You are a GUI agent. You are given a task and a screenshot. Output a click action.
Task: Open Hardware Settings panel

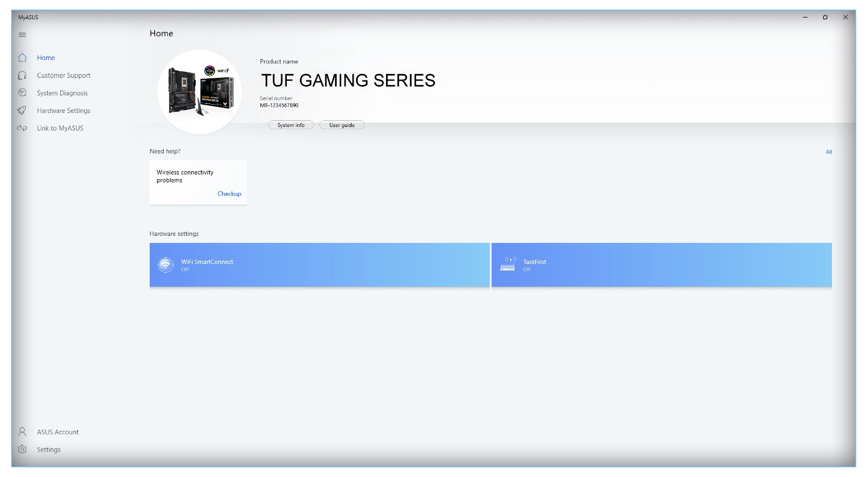[63, 110]
